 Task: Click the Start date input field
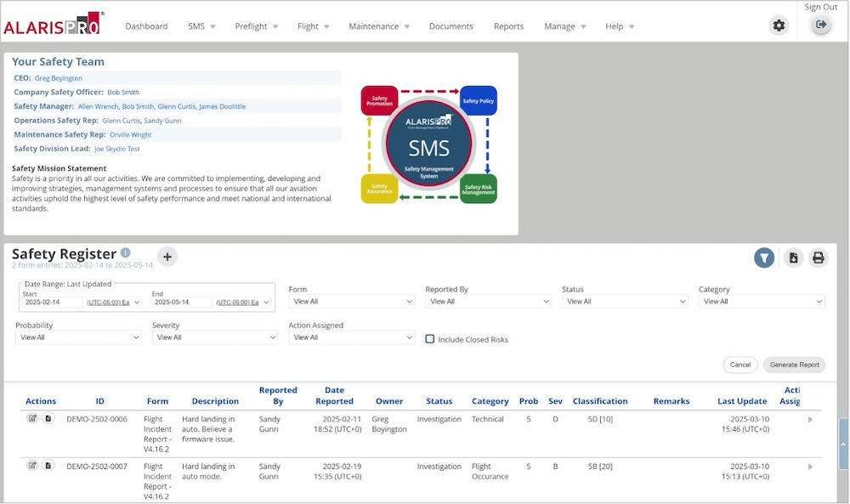(52, 303)
